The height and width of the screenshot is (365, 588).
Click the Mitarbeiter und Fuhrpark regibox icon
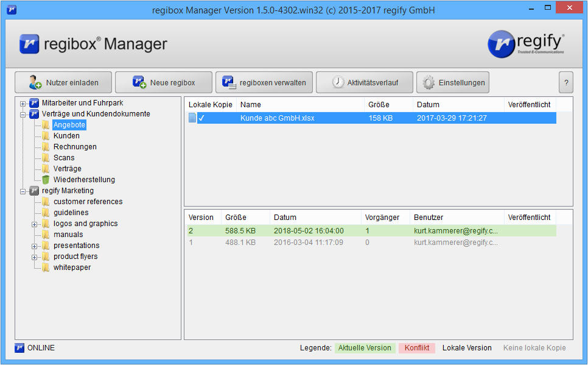pyautogui.click(x=34, y=102)
